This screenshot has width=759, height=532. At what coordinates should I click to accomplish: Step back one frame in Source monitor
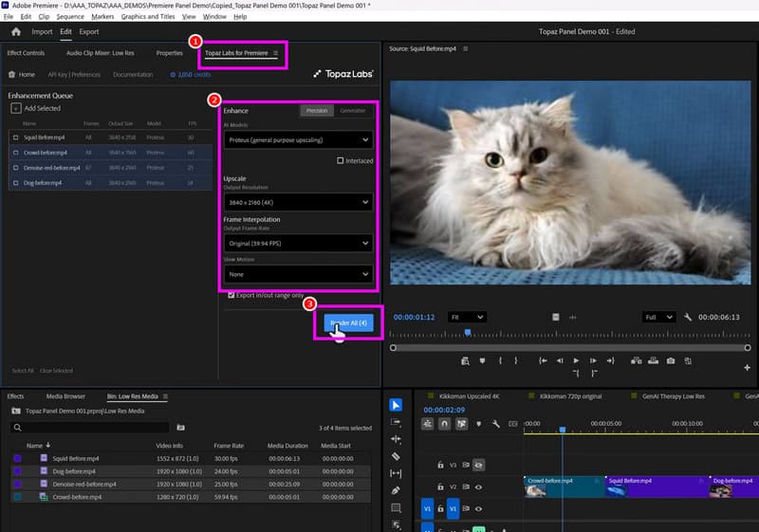click(560, 360)
